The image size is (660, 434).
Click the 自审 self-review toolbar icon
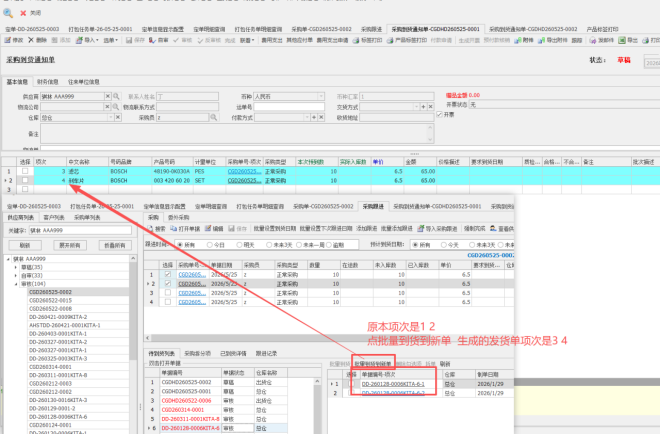click(152, 40)
